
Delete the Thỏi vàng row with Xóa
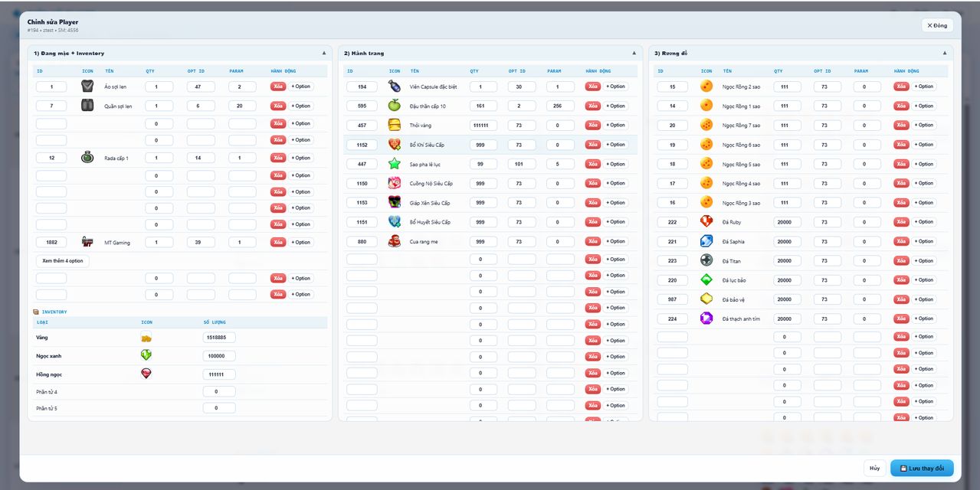[593, 125]
